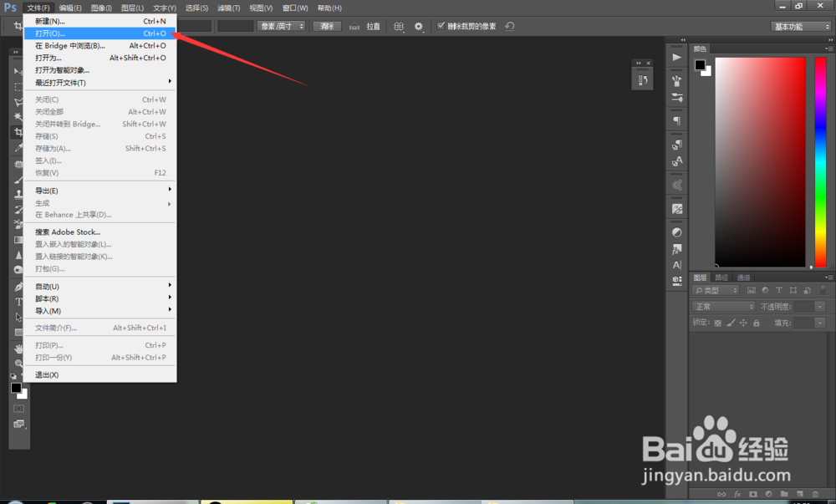Select the Hand tool
This screenshot has width=836, height=504.
coord(18,349)
